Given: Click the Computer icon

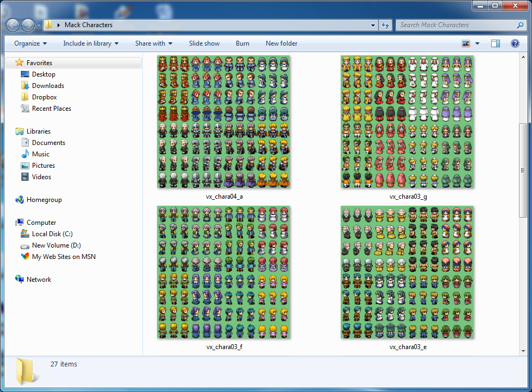Looking at the screenshot, I should (x=20, y=223).
